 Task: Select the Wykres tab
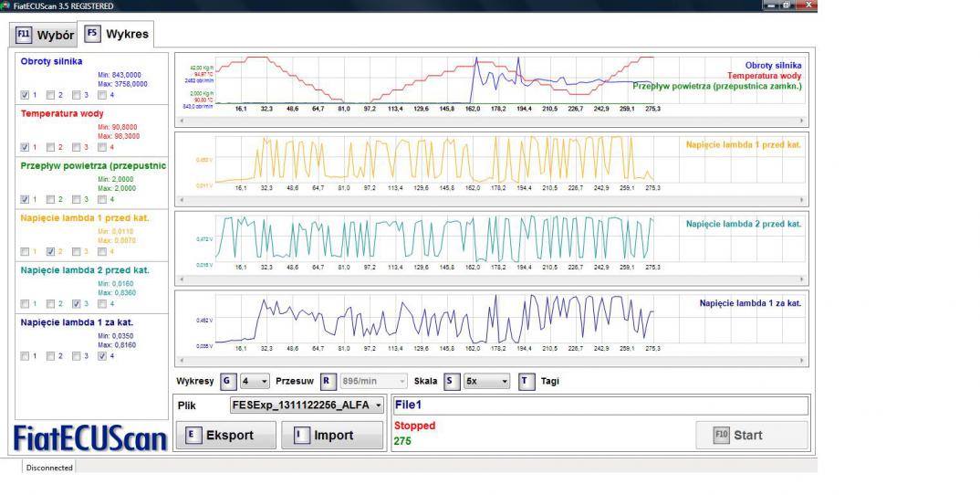point(117,35)
